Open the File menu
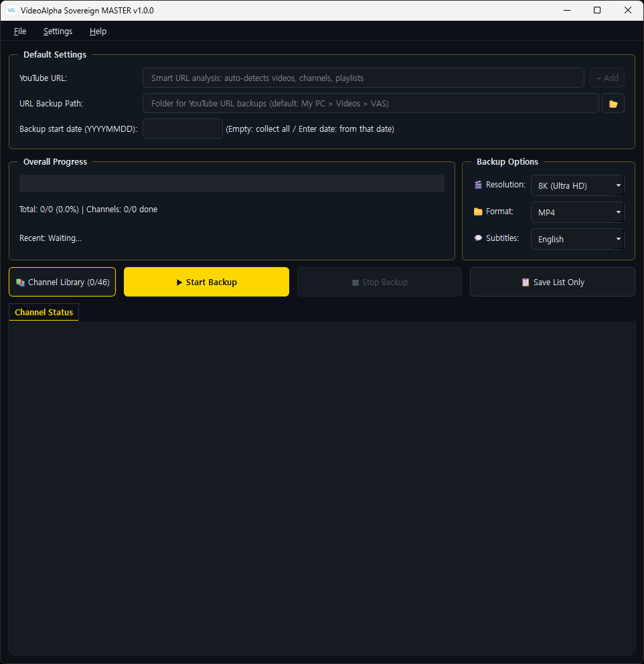Screen dimensions: 644x664 (20, 31)
